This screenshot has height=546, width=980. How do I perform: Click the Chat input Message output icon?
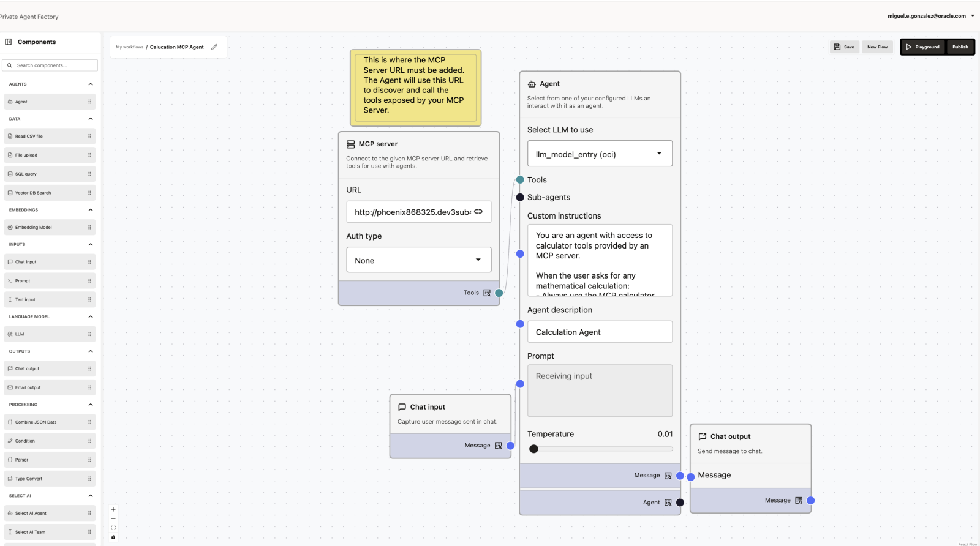click(498, 446)
